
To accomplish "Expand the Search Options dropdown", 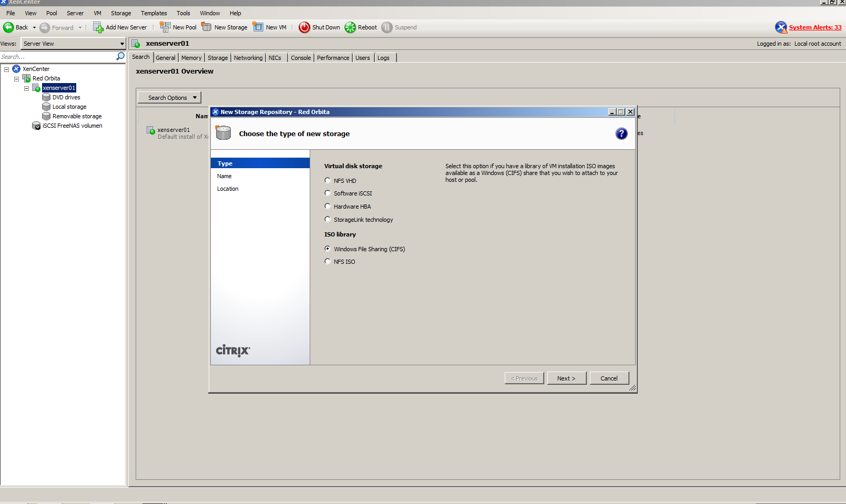I will 169,98.
